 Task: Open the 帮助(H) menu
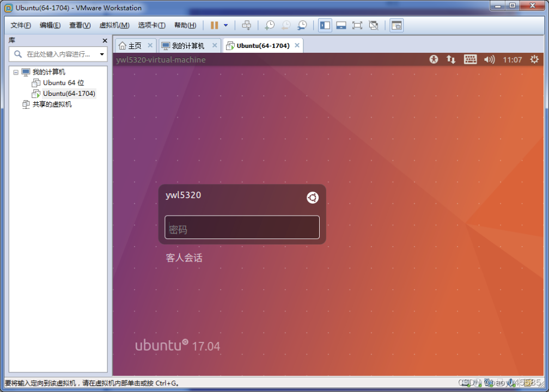pos(185,25)
